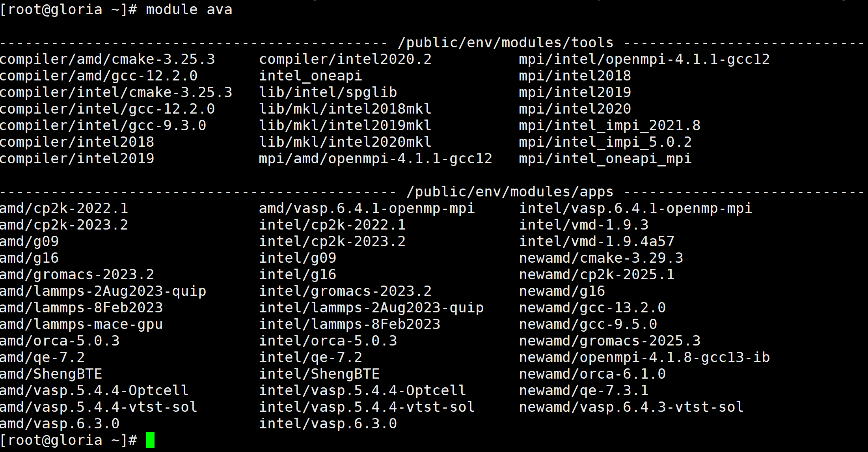Click the amd/cp2k-2022.1 module entry
868x452 pixels.
coord(64,208)
